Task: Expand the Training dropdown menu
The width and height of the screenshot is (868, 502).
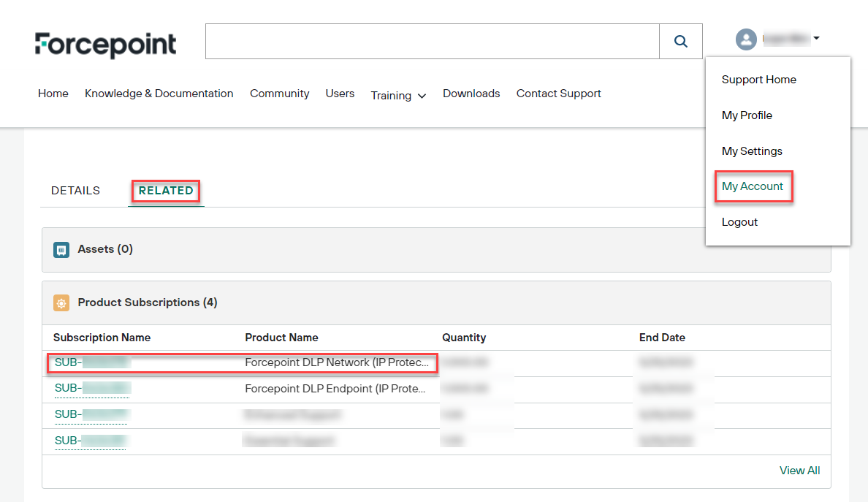Action: tap(398, 96)
